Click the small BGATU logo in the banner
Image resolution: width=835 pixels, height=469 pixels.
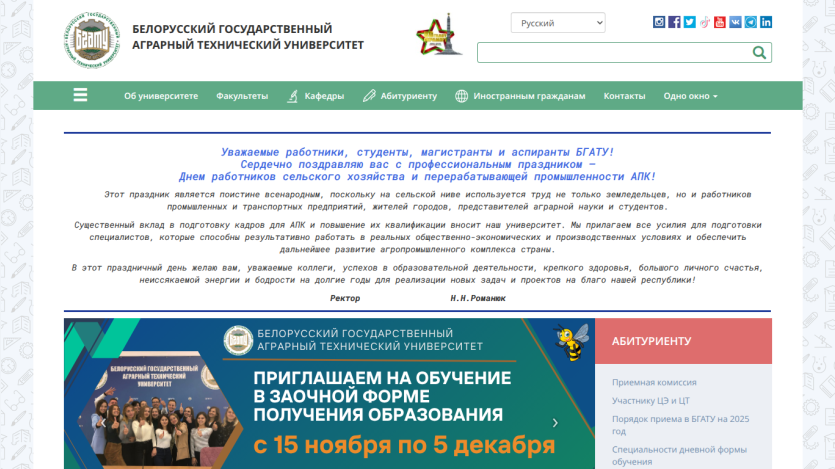(x=238, y=340)
